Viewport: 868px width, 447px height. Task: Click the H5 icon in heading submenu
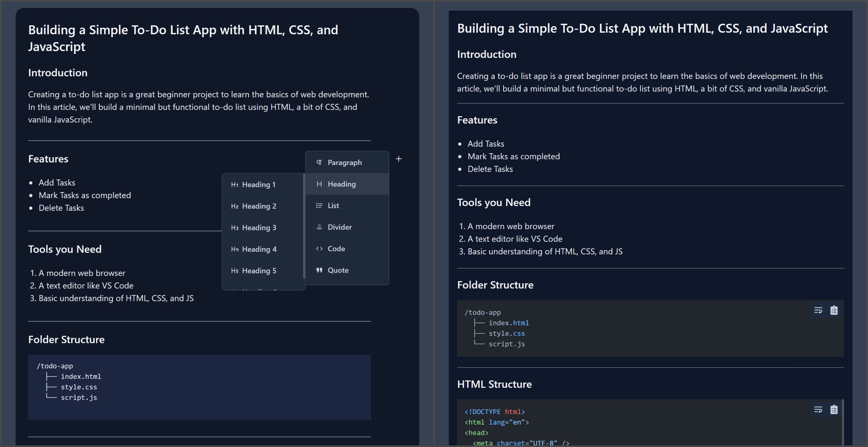[x=235, y=271]
